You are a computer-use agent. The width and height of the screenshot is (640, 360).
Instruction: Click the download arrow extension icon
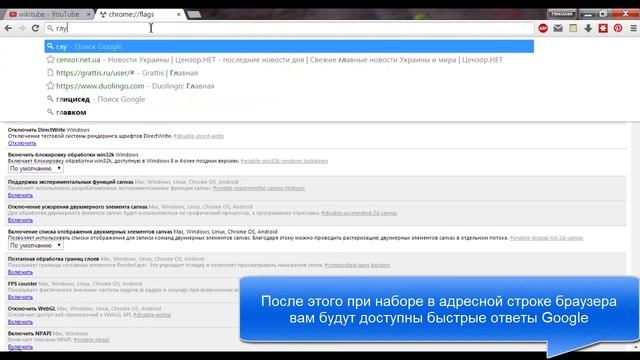(x=588, y=28)
